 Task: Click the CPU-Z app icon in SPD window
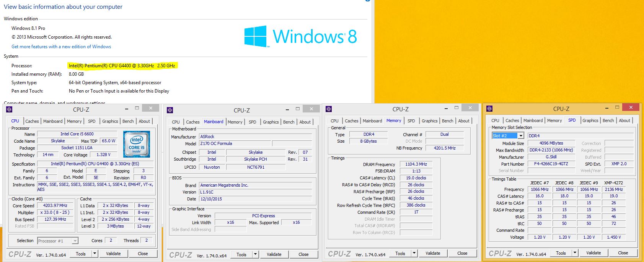point(489,109)
